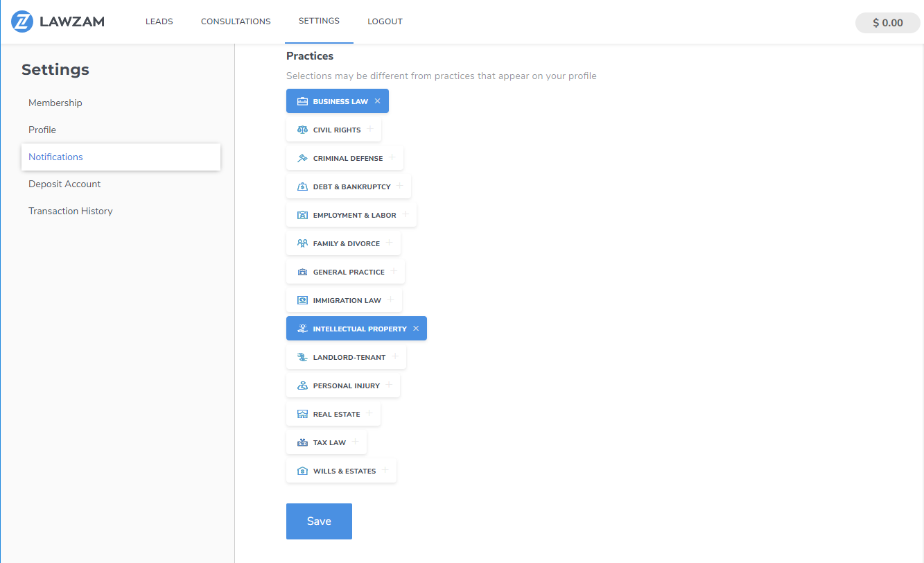Viewport: 924px width, 563px height.
Task: Click the Logout link
Action: click(x=385, y=21)
